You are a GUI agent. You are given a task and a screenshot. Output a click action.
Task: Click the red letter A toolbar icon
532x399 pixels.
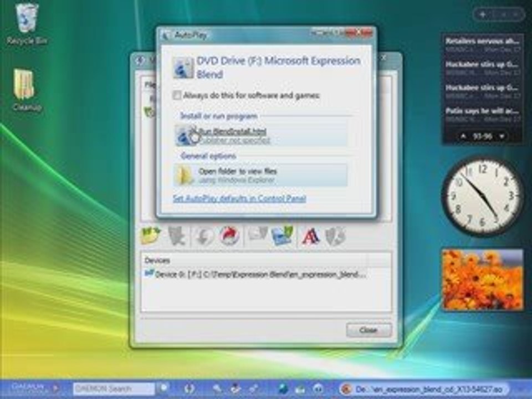(311, 236)
